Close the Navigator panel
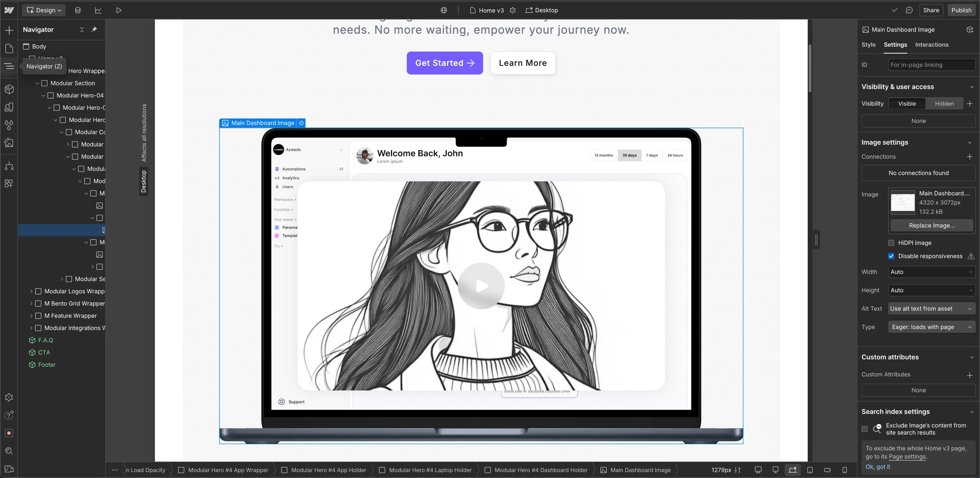This screenshot has width=980, height=478. (82, 30)
